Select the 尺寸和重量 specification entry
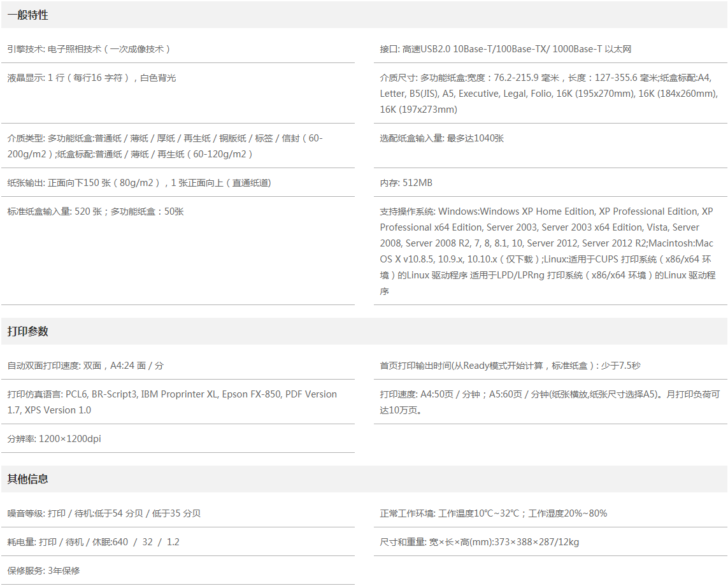Image resolution: width=728 pixels, height=586 pixels. pyautogui.click(x=479, y=542)
